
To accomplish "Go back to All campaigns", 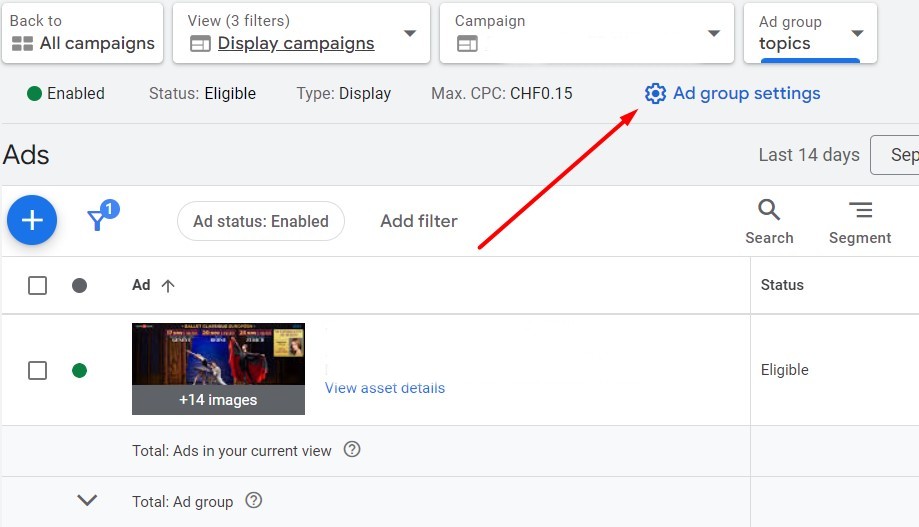I will [82, 33].
